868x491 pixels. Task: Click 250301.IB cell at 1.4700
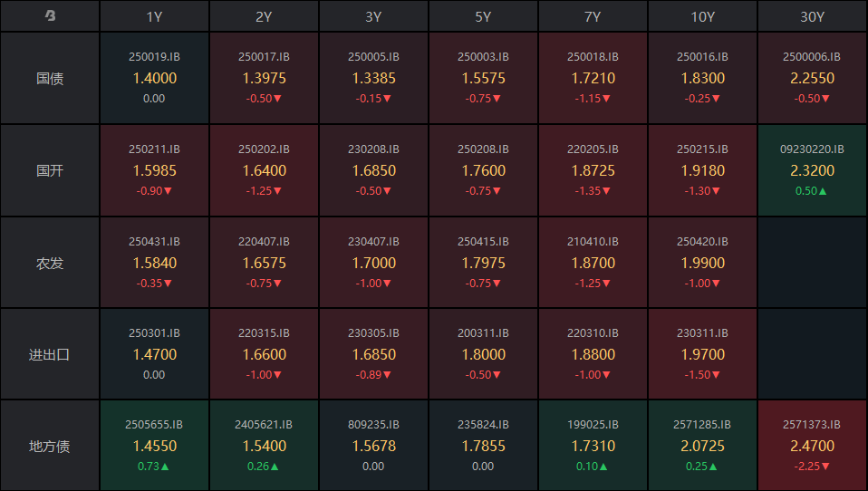coord(155,354)
